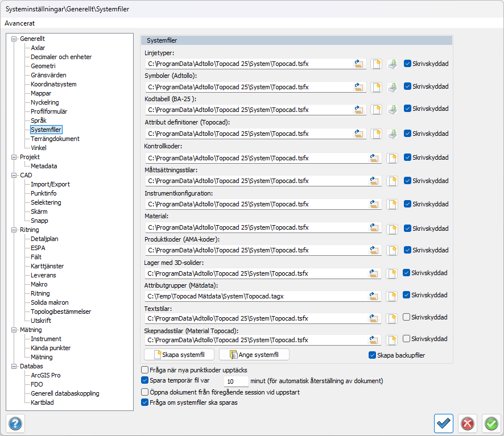Browse for the Linjetyper system file

[358, 64]
